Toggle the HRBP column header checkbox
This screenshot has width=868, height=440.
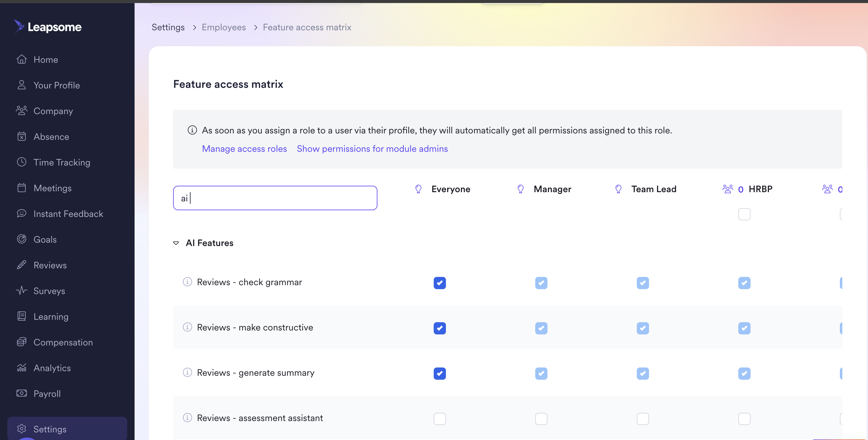click(744, 214)
